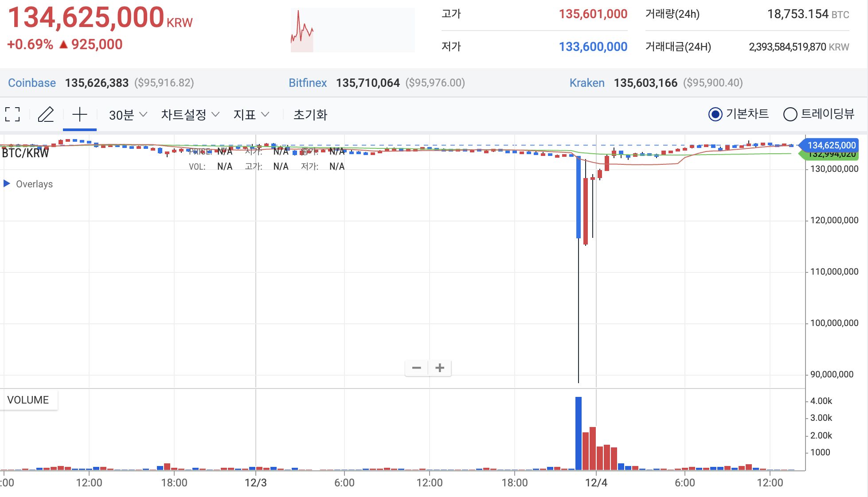
Task: Open the 30분 interval dropdown
Action: [x=128, y=115]
